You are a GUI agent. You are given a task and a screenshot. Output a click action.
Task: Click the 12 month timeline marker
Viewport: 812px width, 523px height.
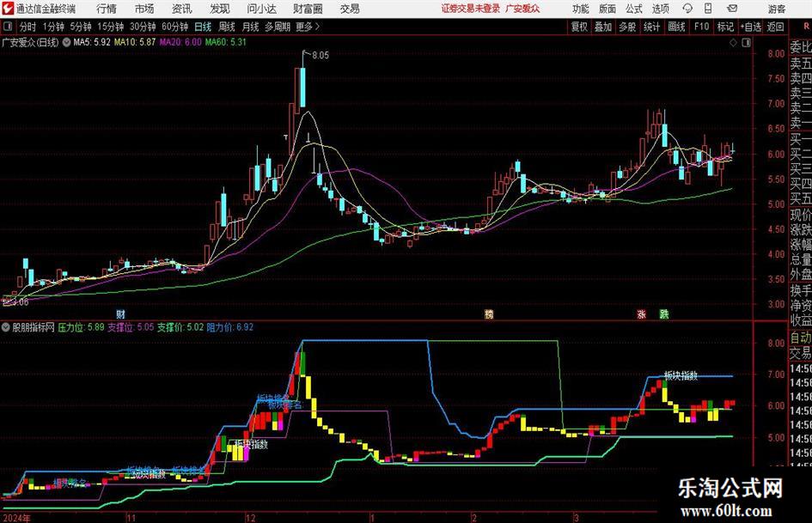point(251,517)
